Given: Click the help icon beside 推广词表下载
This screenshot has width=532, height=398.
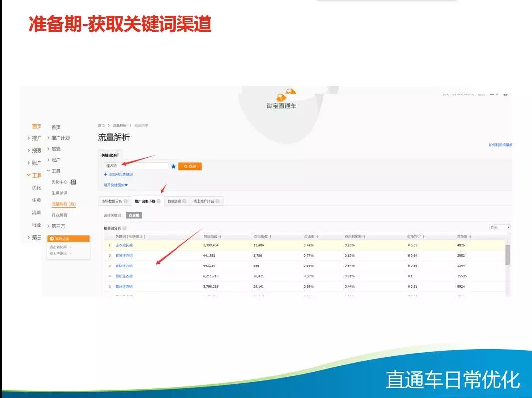Looking at the screenshot, I should [159, 201].
